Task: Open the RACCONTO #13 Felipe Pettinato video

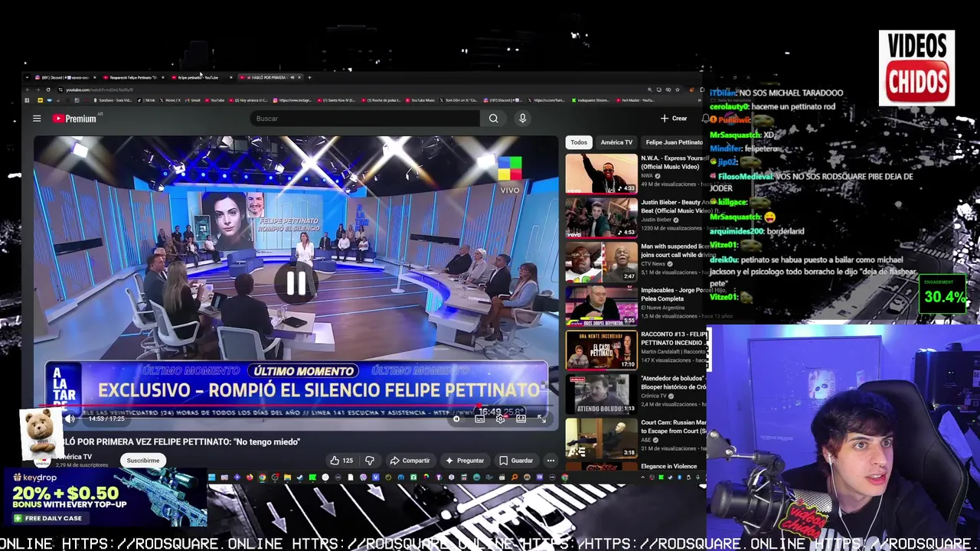Action: coord(601,350)
